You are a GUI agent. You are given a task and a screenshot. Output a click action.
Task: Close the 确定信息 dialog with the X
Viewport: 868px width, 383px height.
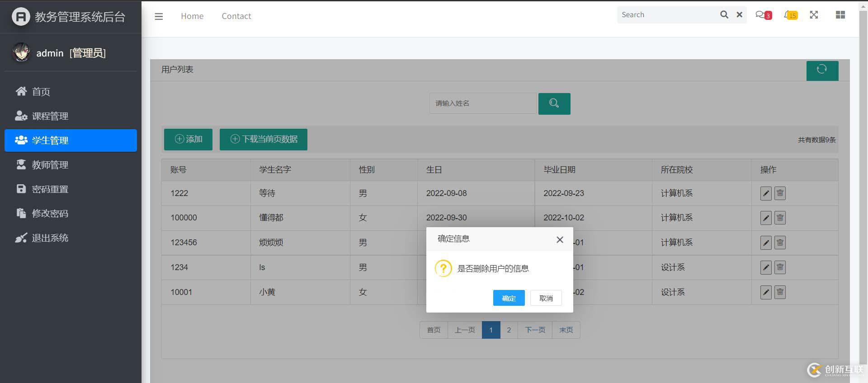tap(560, 239)
